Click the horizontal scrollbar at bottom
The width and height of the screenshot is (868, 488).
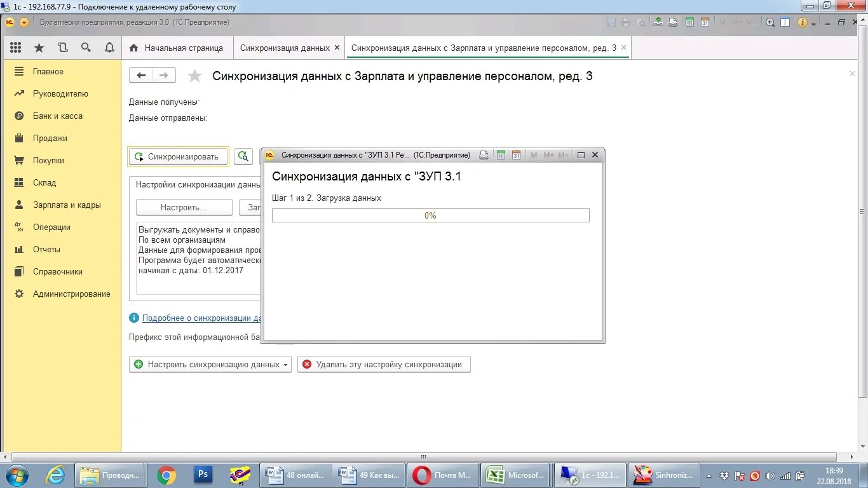[x=424, y=457]
